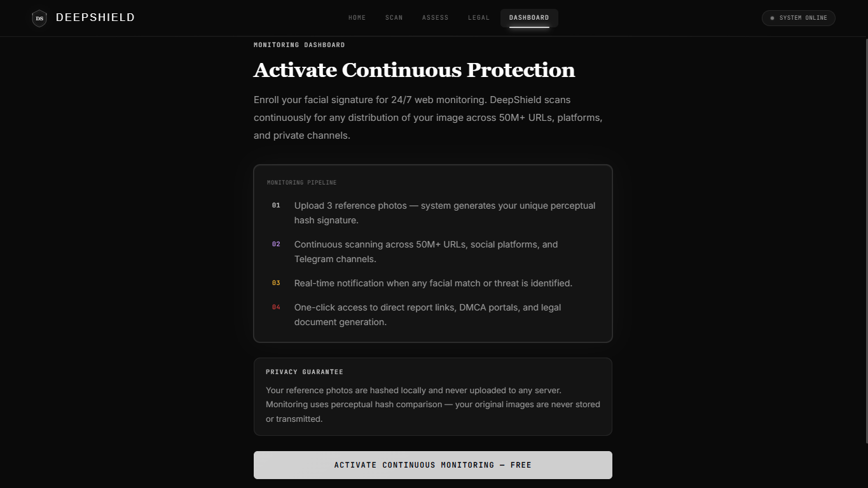Click step number 02 in pipeline
Image resolution: width=868 pixels, height=488 pixels.
(x=276, y=244)
